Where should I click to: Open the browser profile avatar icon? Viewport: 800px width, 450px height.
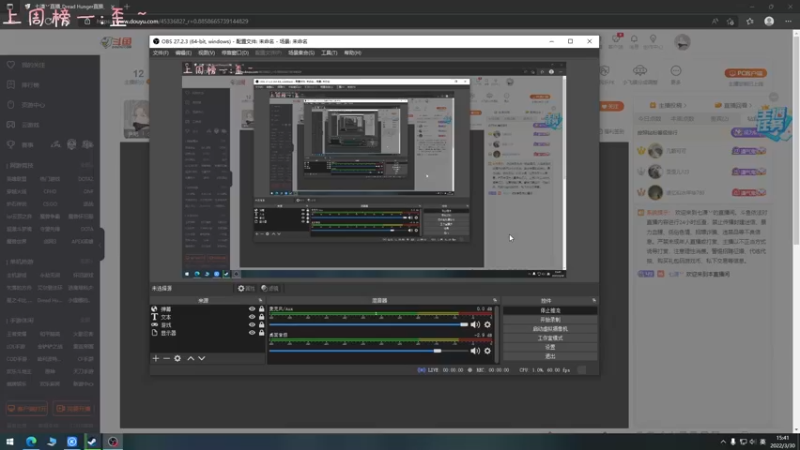769,21
